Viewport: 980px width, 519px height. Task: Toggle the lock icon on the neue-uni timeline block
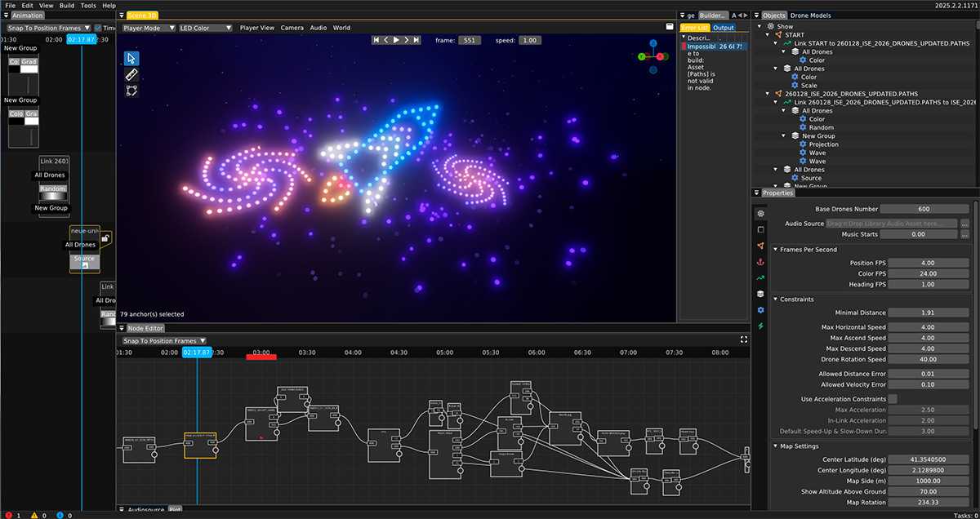(106, 237)
